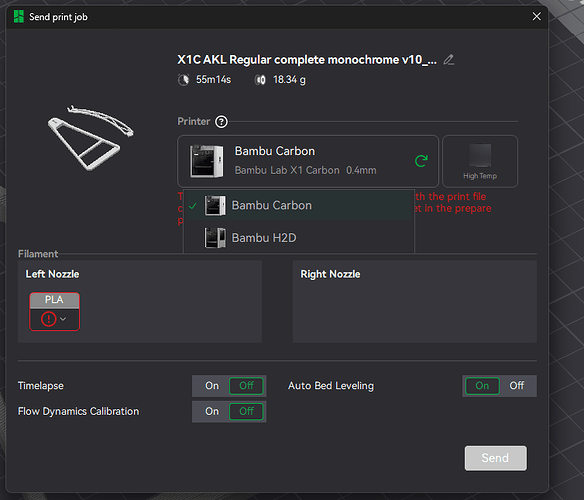Image resolution: width=584 pixels, height=500 pixels.
Task: Click the PLA filament swatch header
Action: [x=54, y=300]
